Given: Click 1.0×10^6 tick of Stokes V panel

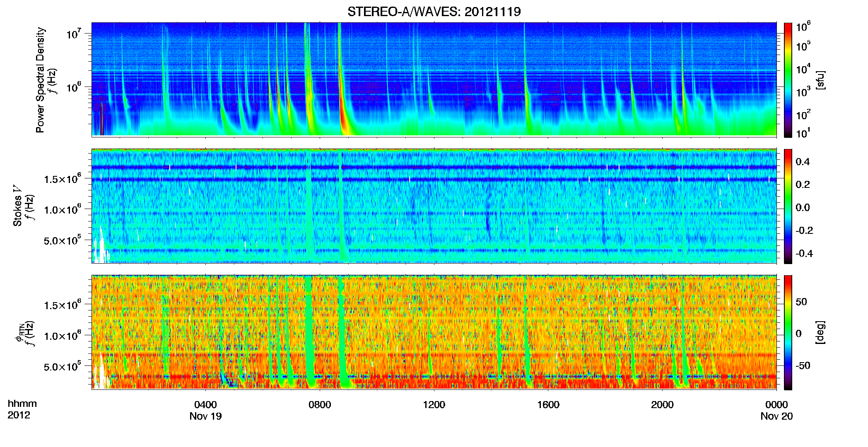Looking at the screenshot, I should pos(62,209).
